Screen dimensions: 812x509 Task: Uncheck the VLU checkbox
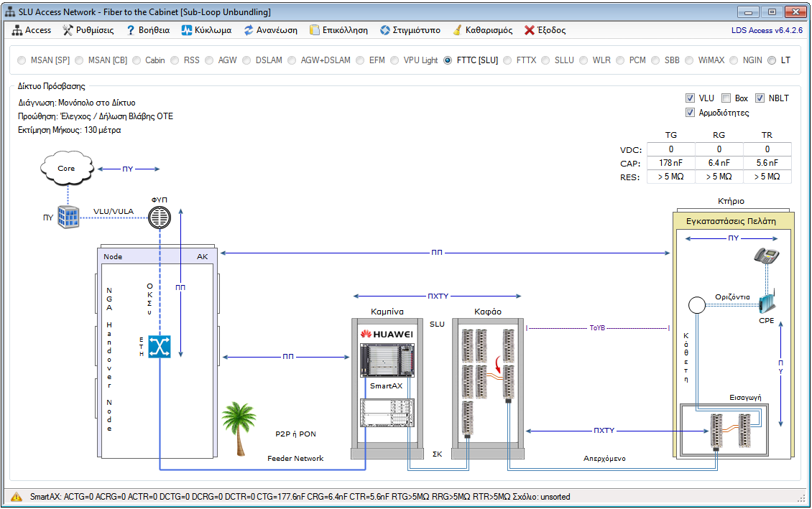(x=691, y=98)
